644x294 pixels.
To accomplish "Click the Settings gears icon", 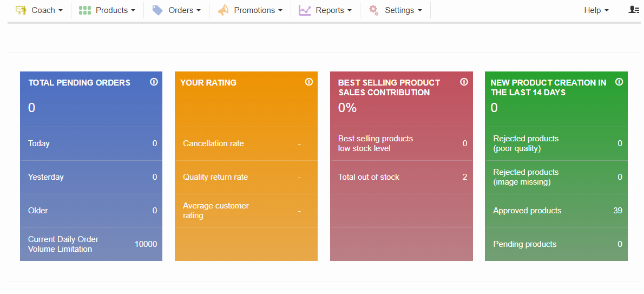I will (373, 10).
